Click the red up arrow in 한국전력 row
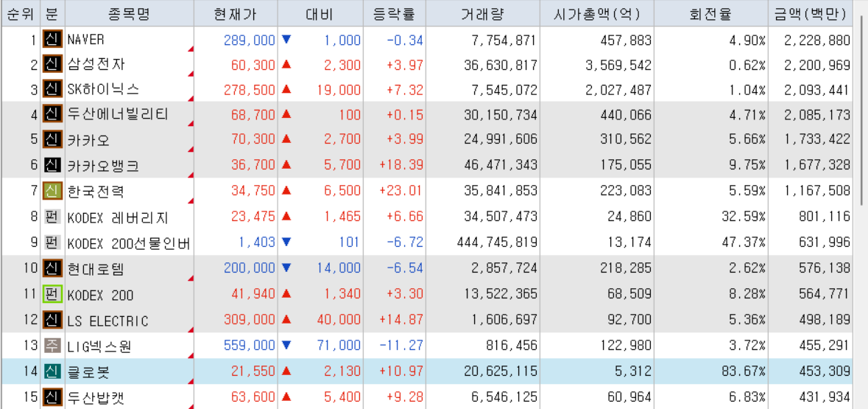 pos(286,191)
